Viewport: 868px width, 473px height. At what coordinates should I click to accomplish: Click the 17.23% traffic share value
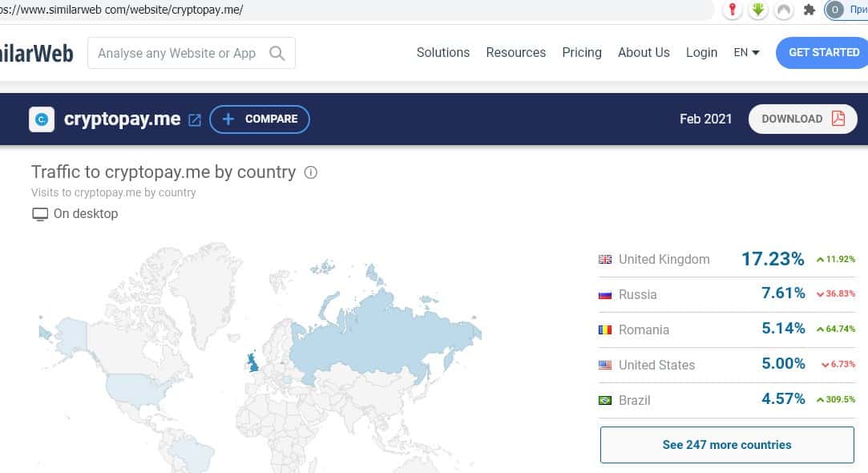pos(773,259)
